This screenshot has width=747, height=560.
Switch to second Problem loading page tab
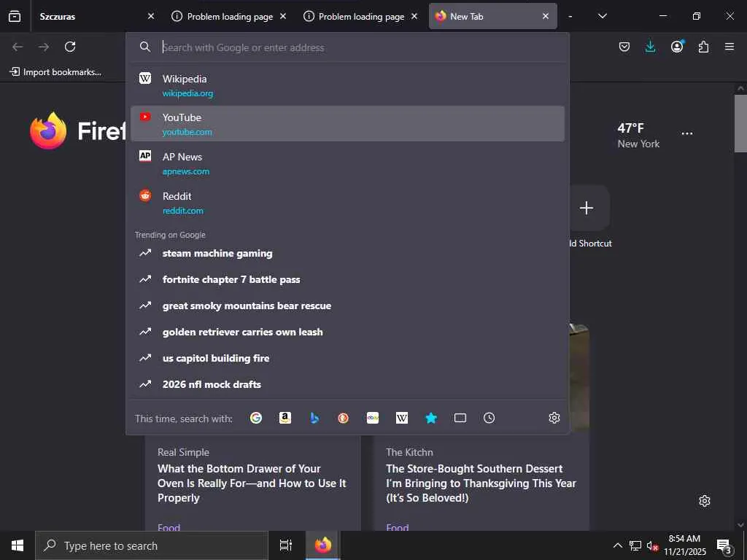point(360,16)
